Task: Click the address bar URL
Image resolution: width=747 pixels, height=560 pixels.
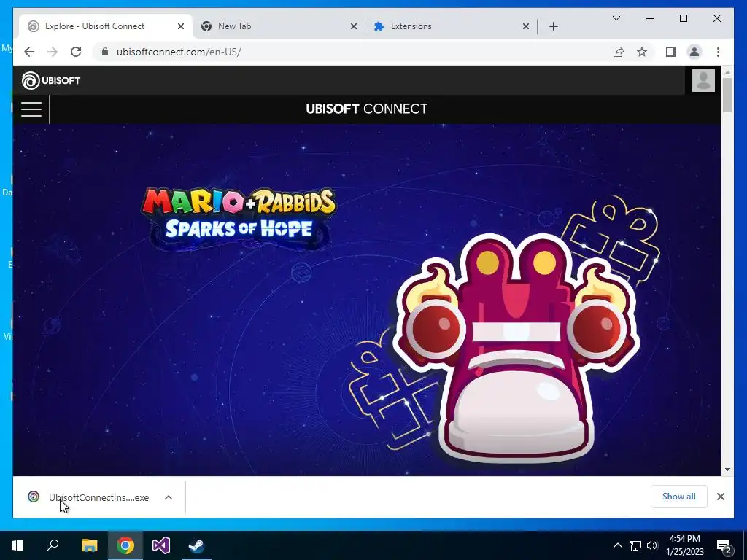Action: 179,52
